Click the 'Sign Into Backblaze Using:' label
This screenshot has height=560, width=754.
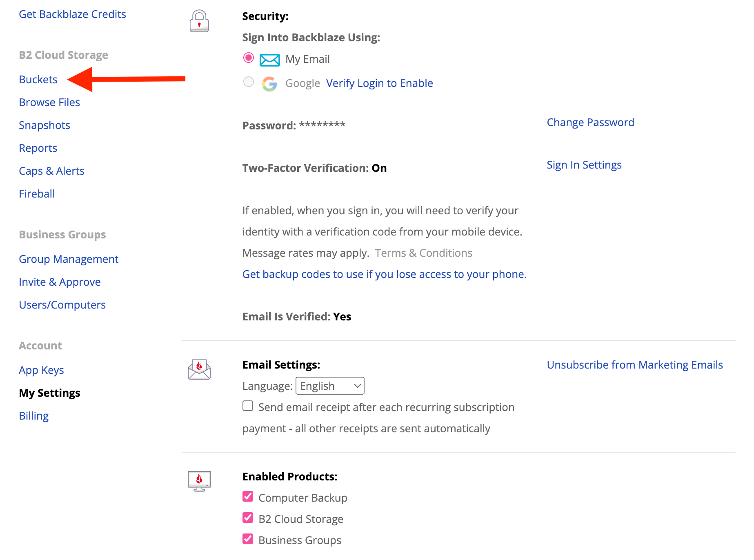pyautogui.click(x=311, y=38)
